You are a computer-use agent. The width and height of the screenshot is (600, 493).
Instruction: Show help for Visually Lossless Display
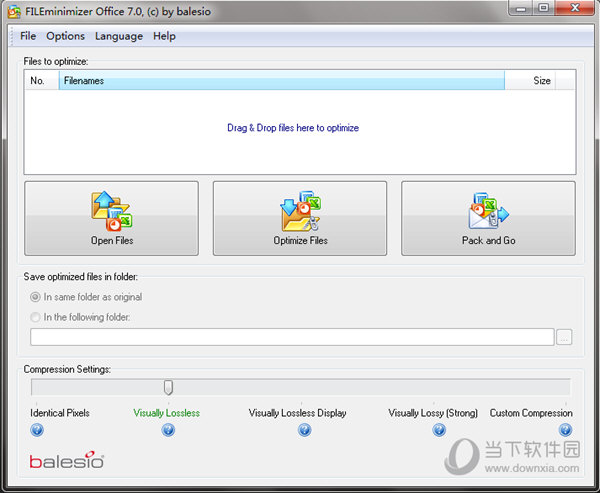pos(305,430)
